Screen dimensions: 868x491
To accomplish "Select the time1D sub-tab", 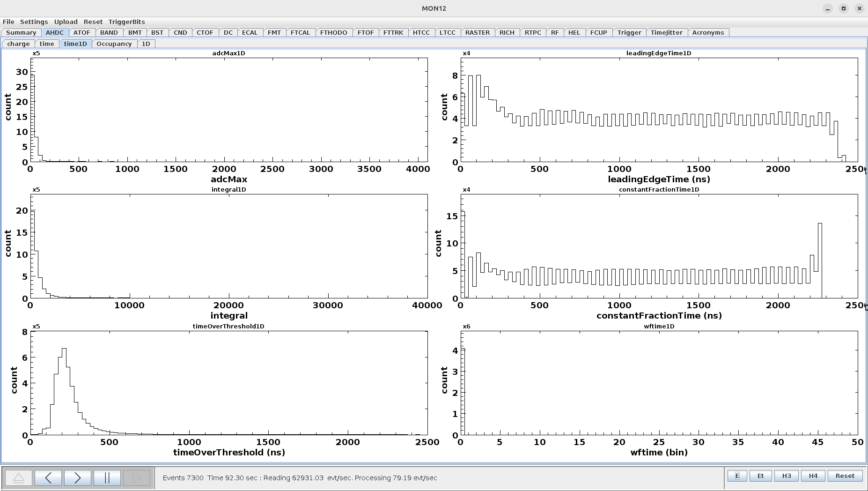I will point(75,44).
